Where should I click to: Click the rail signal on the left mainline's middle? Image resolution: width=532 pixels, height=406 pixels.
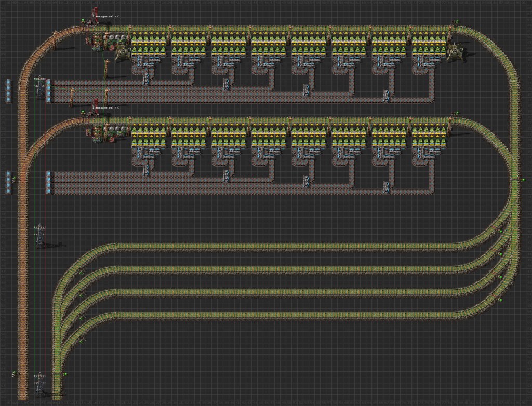pyautogui.click(x=14, y=179)
